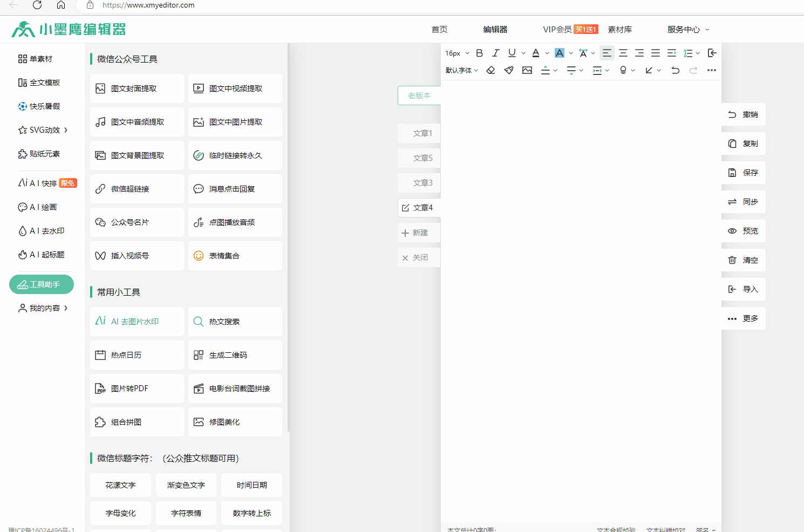Click 导入 in the right panel
The width and height of the screenshot is (804, 532).
click(x=744, y=289)
